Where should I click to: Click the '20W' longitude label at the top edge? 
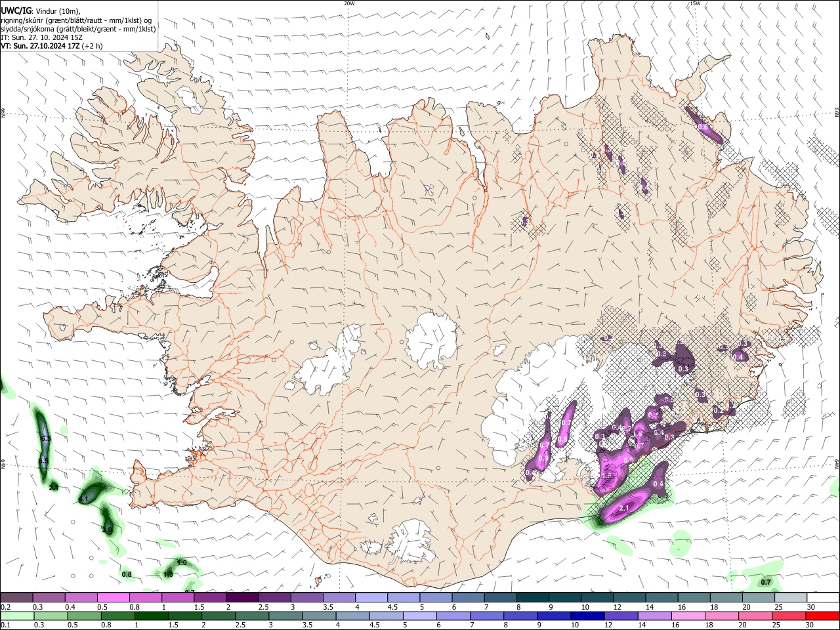[349, 3]
